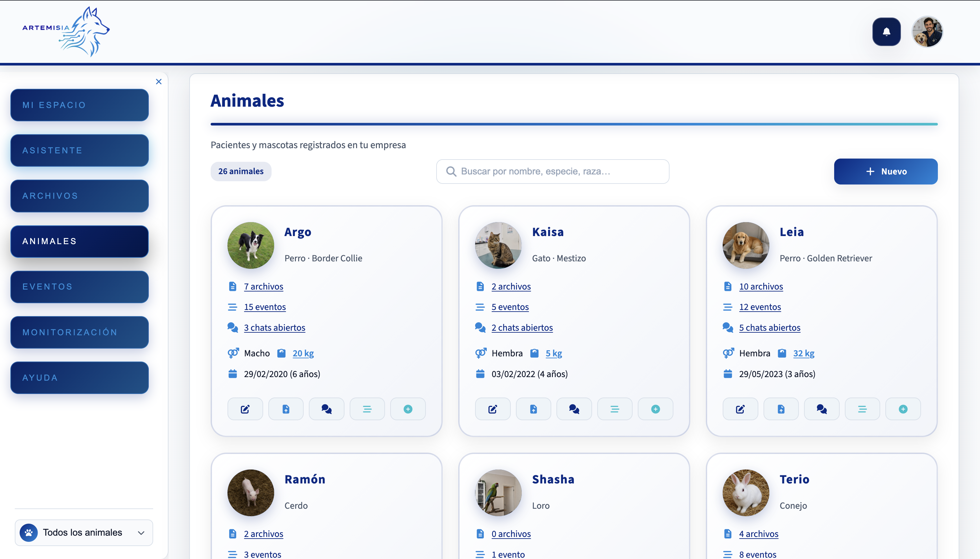Click the plus circle icon on Leia's card
Image resolution: width=980 pixels, height=559 pixels.
tap(903, 409)
